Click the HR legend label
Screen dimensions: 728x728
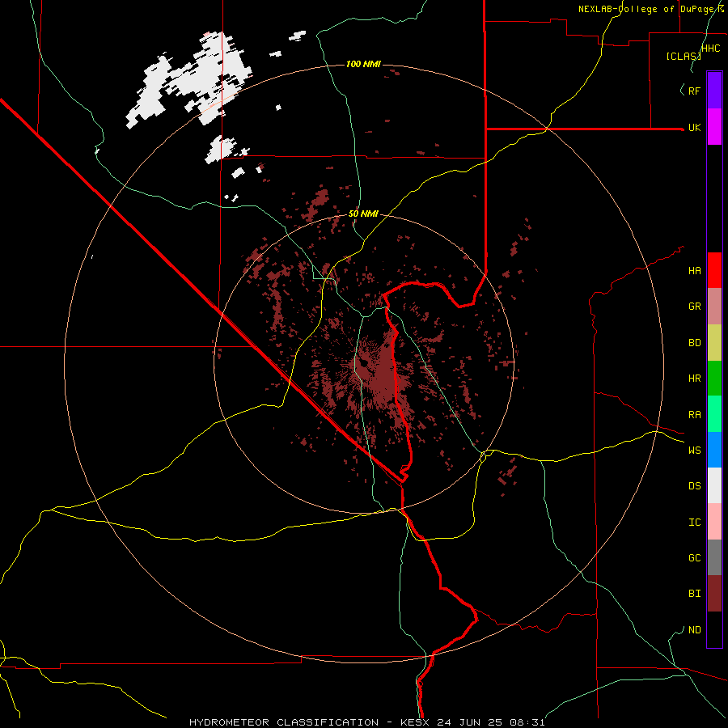(x=695, y=379)
